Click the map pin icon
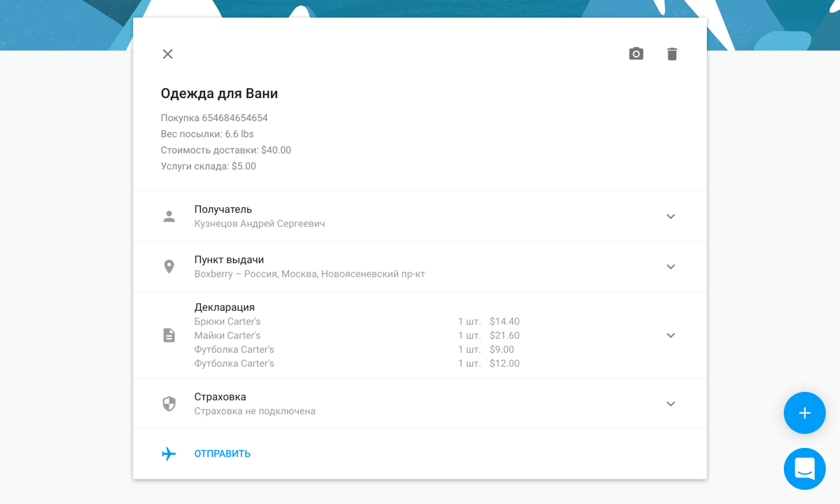This screenshot has height=504, width=840. pyautogui.click(x=169, y=267)
